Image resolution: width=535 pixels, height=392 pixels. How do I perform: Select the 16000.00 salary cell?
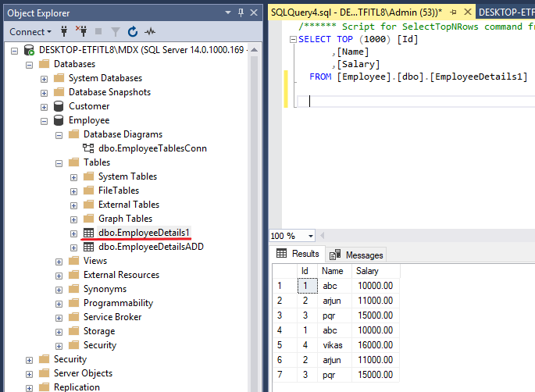tap(376, 345)
